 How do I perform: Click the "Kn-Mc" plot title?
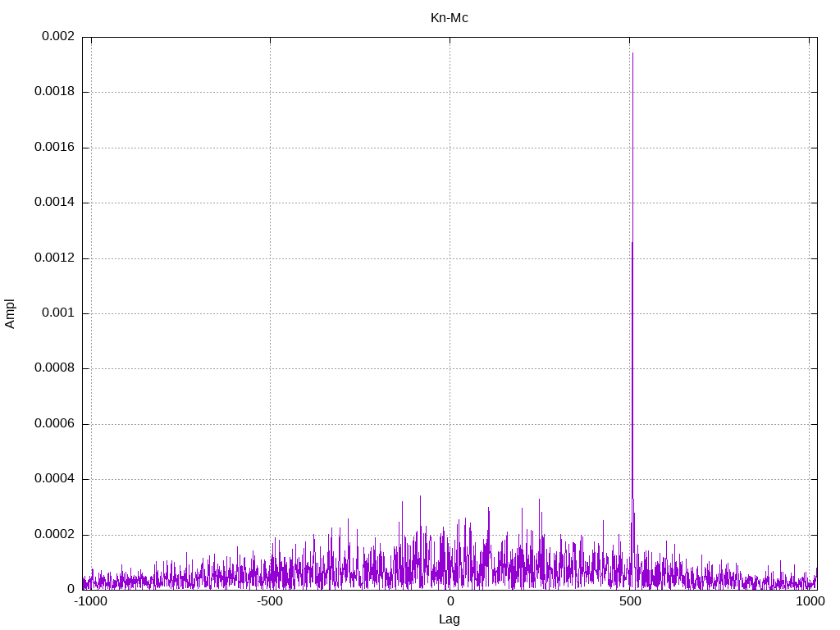click(x=449, y=17)
